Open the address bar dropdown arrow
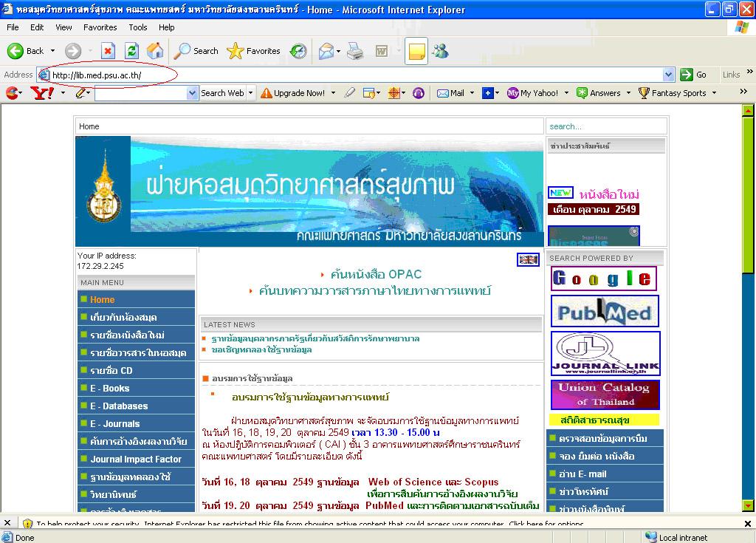 pos(668,75)
